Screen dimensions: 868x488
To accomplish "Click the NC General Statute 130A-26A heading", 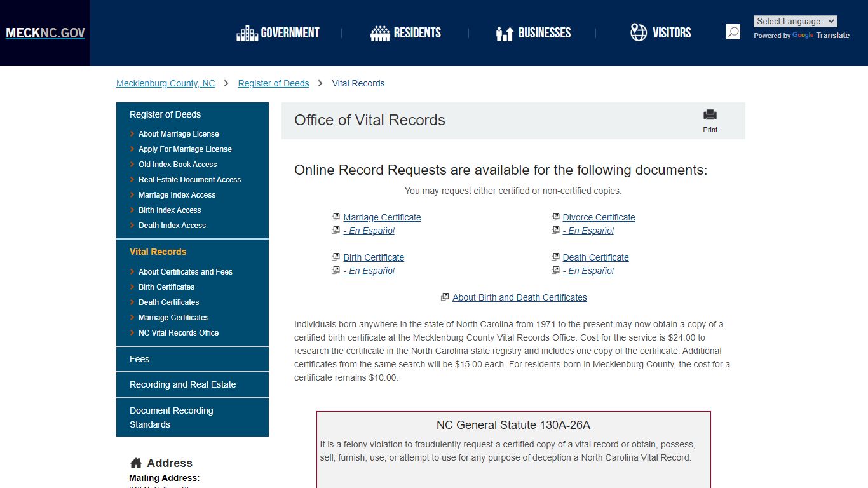I will (513, 425).
